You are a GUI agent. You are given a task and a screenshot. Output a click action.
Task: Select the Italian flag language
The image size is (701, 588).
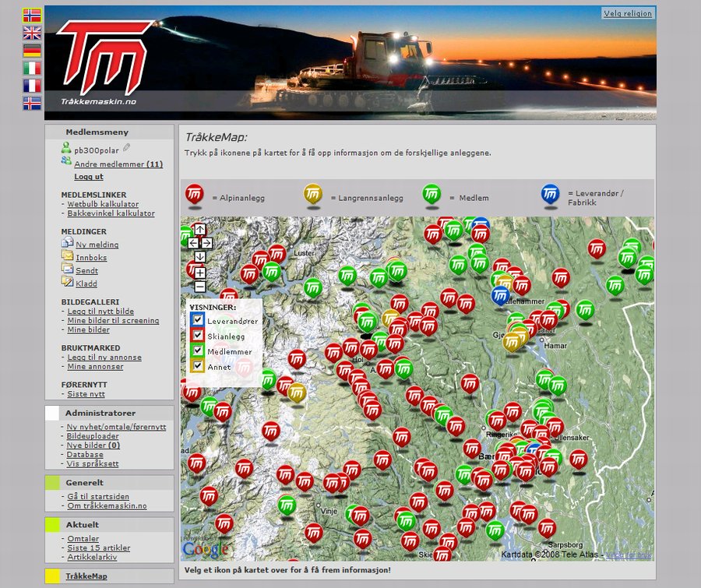(x=32, y=68)
